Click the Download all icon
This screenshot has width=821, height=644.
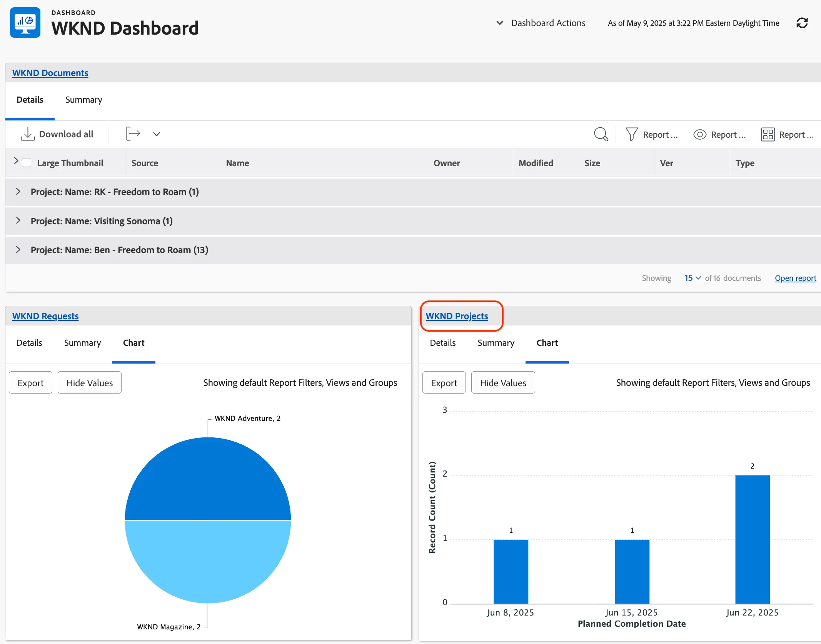[x=28, y=134]
